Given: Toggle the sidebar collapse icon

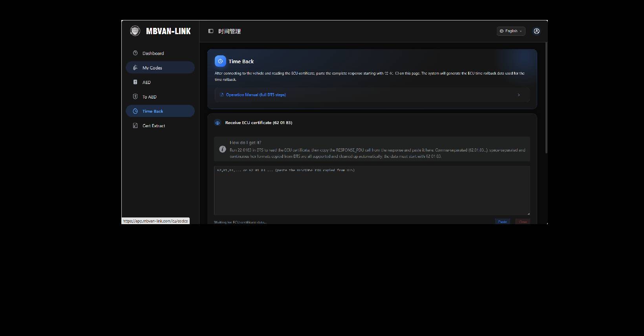Looking at the screenshot, I should coord(211,31).
